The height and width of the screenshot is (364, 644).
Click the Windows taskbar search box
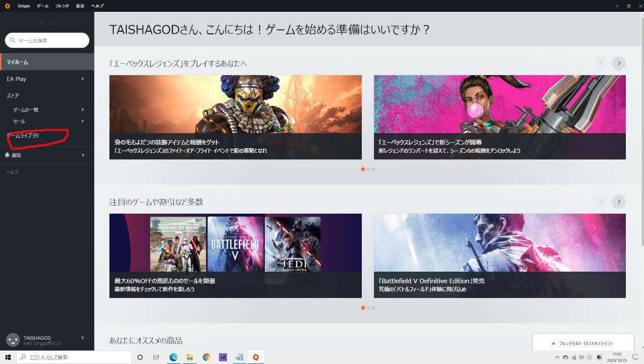(74, 357)
